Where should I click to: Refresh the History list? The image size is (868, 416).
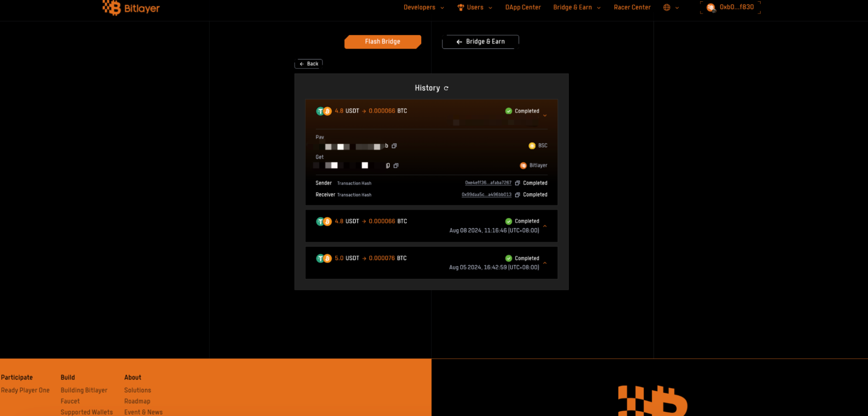446,88
